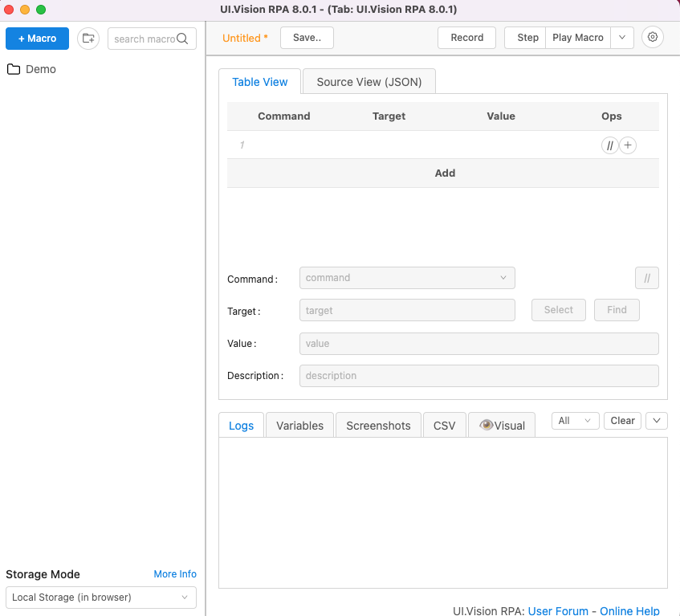Open the log filter All dropdown
The width and height of the screenshot is (680, 616).
(x=575, y=421)
